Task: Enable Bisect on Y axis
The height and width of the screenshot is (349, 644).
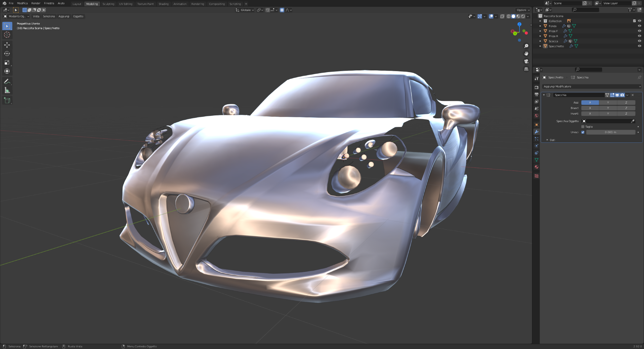Action: pos(608,108)
